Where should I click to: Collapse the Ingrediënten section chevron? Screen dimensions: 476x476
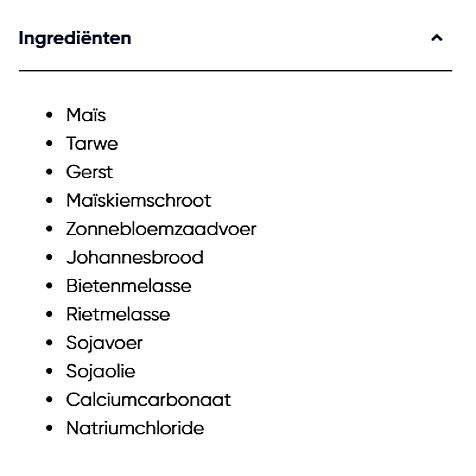coord(437,38)
